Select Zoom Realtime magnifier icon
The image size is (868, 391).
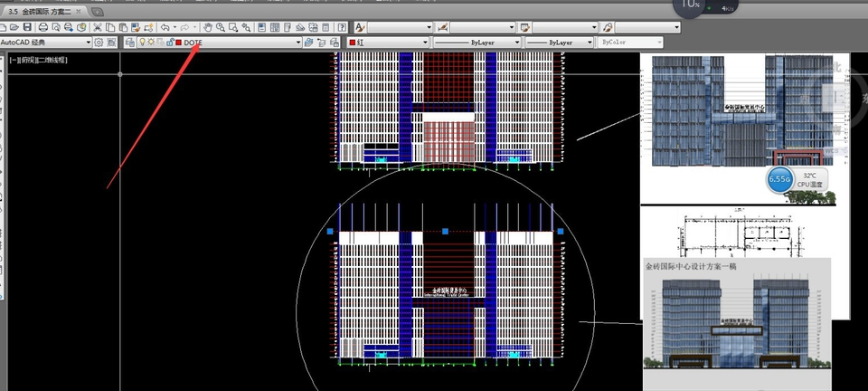pyautogui.click(x=221, y=27)
